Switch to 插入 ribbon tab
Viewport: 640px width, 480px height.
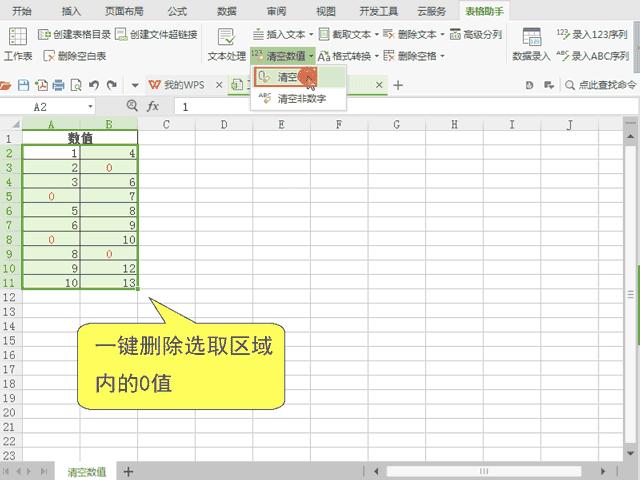tap(71, 11)
